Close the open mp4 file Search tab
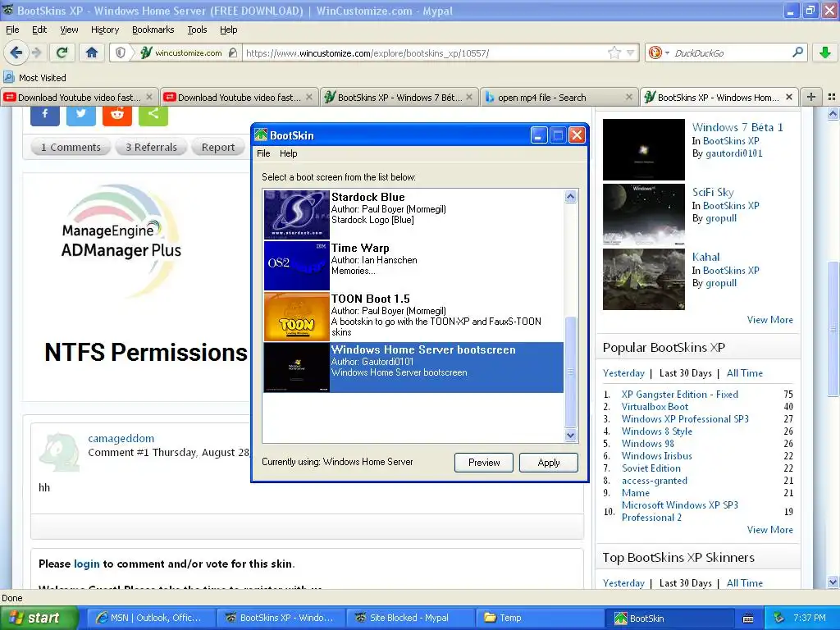 629,97
